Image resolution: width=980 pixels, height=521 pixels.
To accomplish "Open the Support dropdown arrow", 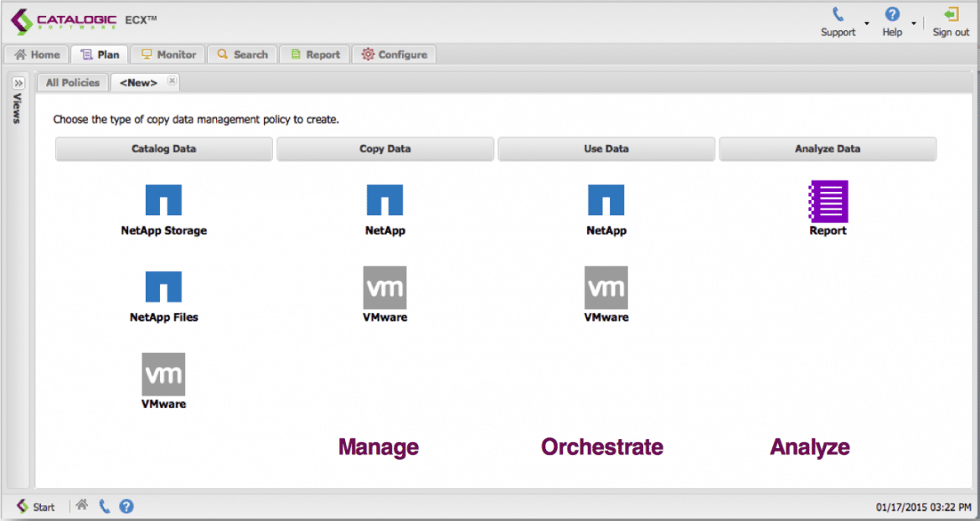I will [866, 23].
